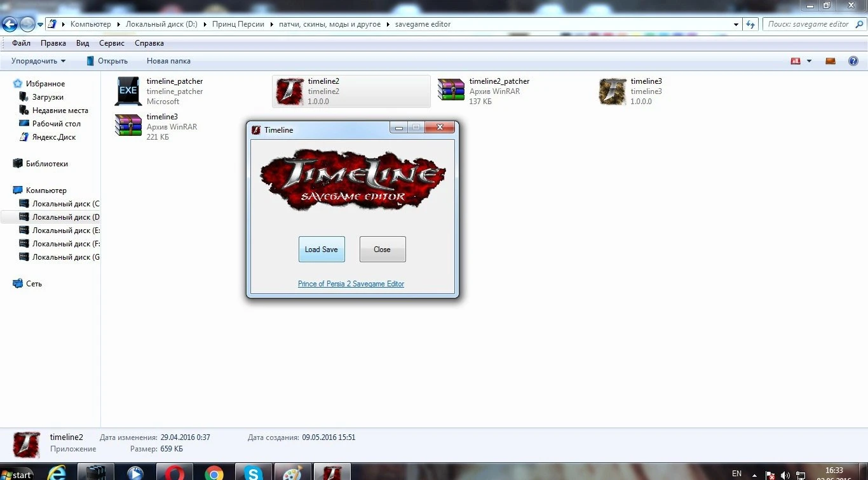This screenshot has width=868, height=480.
Task: Click the Timeline Savegame Editor logo image
Action: 353,178
